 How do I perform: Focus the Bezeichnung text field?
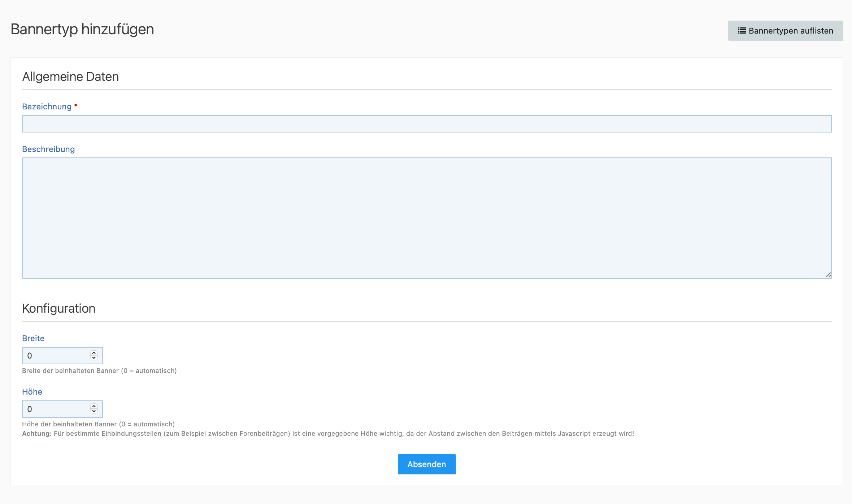click(426, 124)
